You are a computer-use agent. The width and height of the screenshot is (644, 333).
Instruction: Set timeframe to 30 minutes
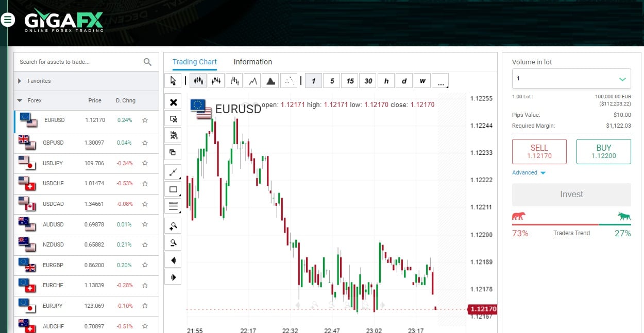368,81
